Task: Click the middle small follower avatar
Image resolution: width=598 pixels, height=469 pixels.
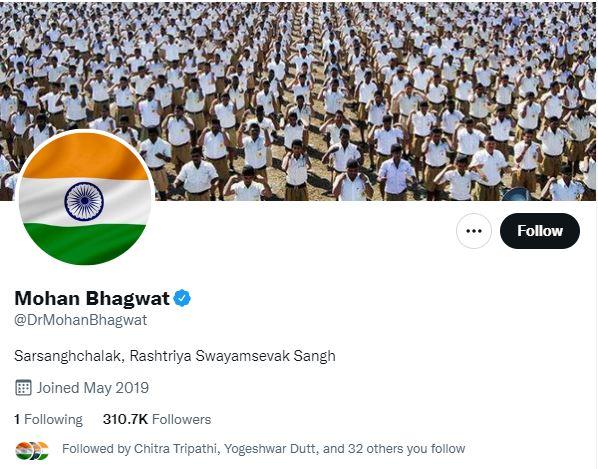Action: pos(33,451)
